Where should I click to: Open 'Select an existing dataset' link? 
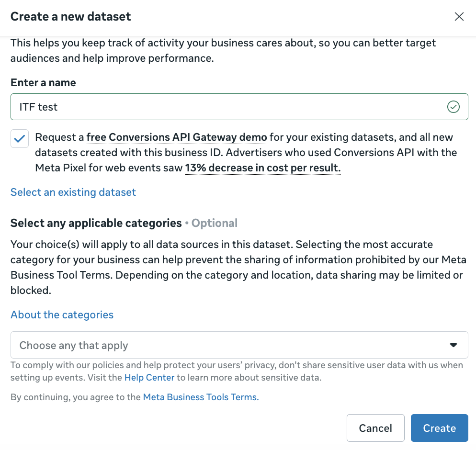click(73, 192)
